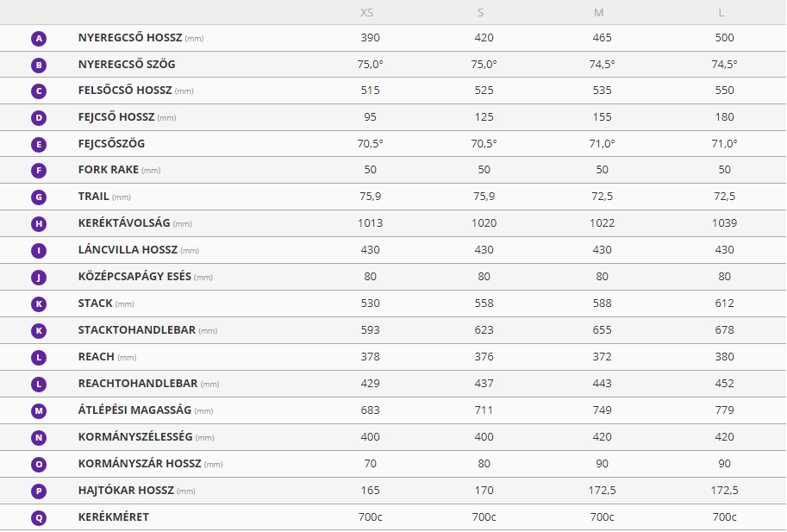Image resolution: width=787 pixels, height=532 pixels.
Task: Select the F icon next to Fork Rake
Action: (39, 171)
